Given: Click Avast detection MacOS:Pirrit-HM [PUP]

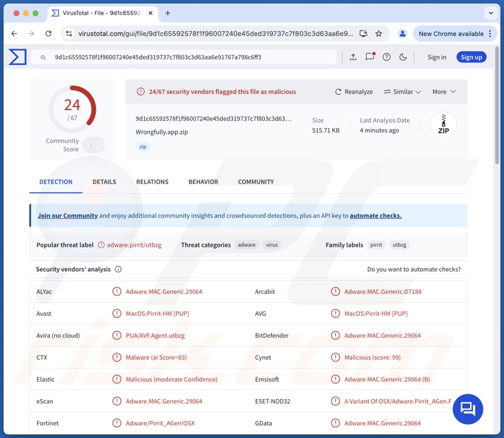Looking at the screenshot, I should [157, 314].
